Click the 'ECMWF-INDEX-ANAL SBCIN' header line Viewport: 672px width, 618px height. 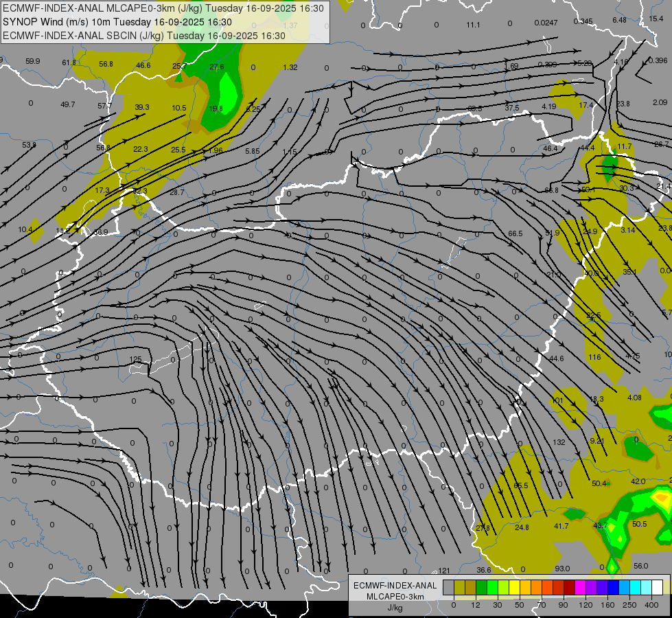click(144, 36)
